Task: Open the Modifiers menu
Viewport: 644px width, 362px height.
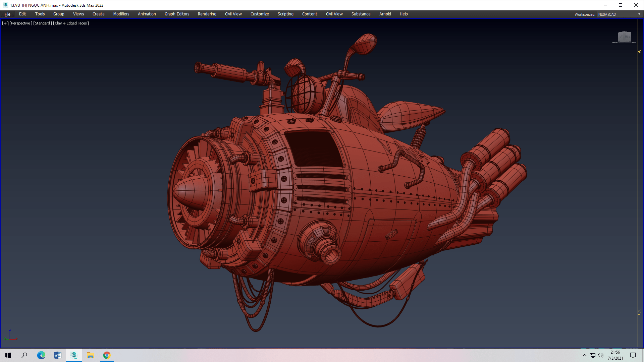Action: (x=121, y=14)
